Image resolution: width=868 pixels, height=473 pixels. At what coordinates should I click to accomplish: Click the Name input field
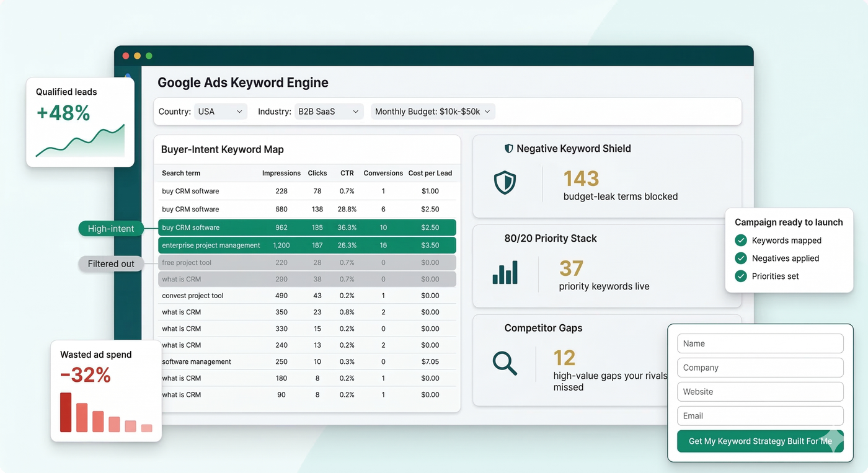(x=760, y=343)
